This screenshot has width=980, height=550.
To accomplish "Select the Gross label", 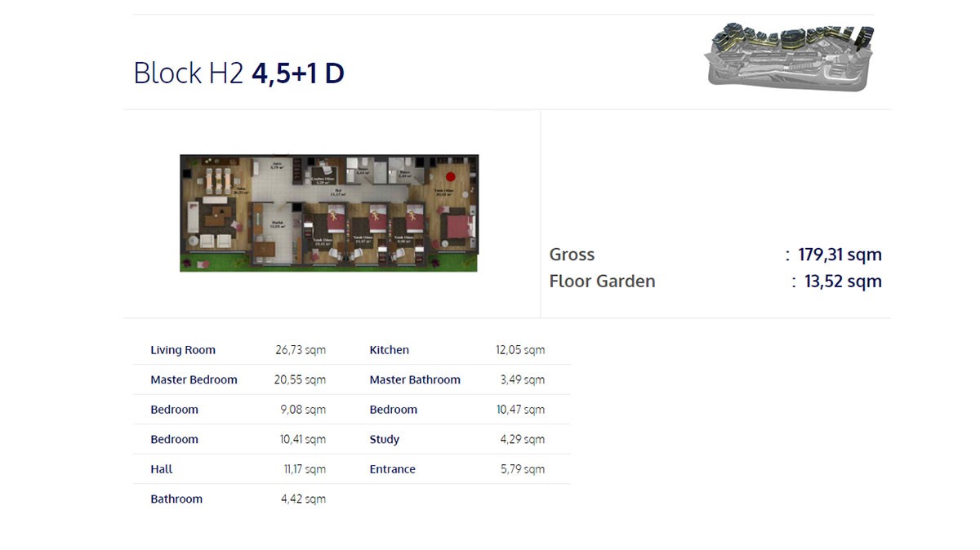I will (572, 255).
